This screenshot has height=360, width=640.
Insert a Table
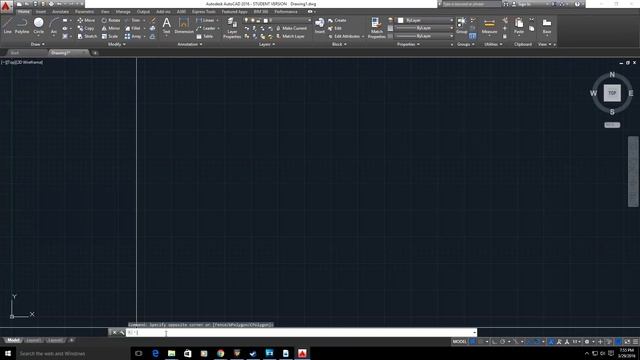click(x=204, y=36)
